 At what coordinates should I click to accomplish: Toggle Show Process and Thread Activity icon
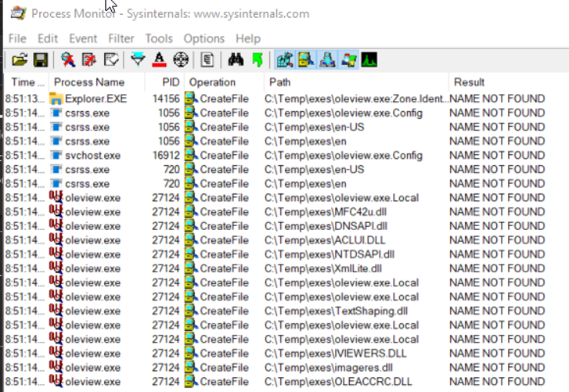point(348,59)
